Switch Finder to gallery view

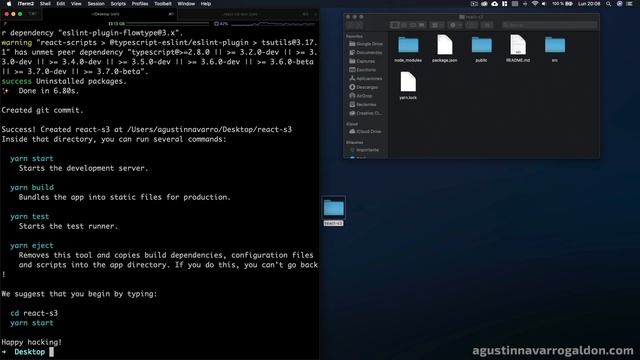[422, 25]
